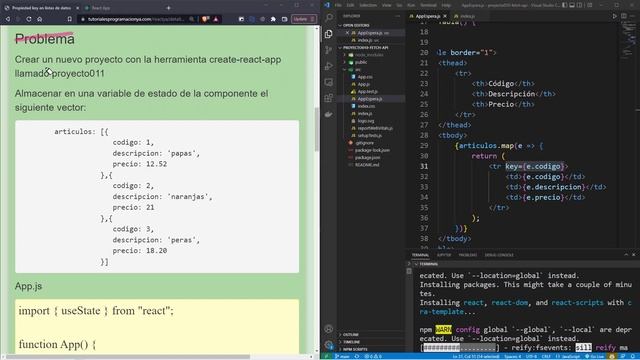Click the notifications bell in status bar
Viewport: 640px width, 360px height.
(x=633, y=356)
